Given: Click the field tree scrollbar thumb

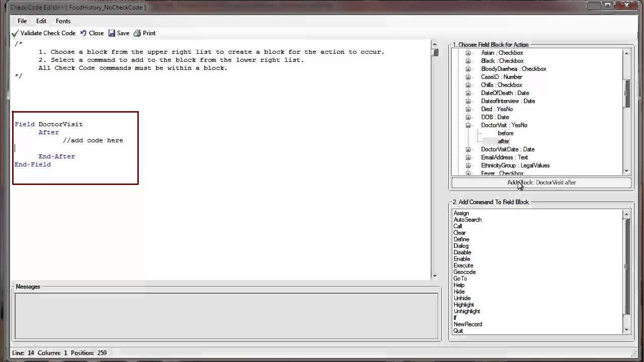Looking at the screenshot, I should 627,93.
